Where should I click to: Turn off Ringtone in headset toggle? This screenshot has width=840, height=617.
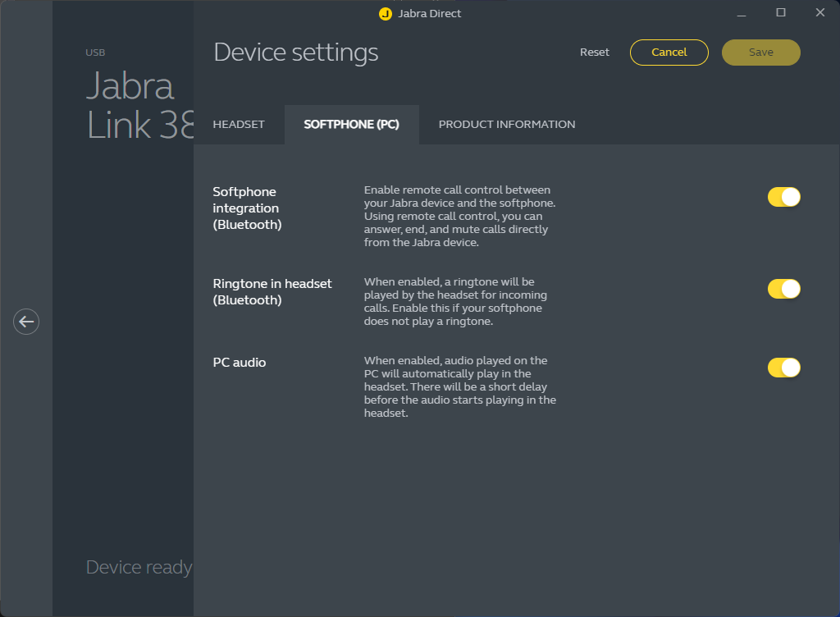point(783,289)
